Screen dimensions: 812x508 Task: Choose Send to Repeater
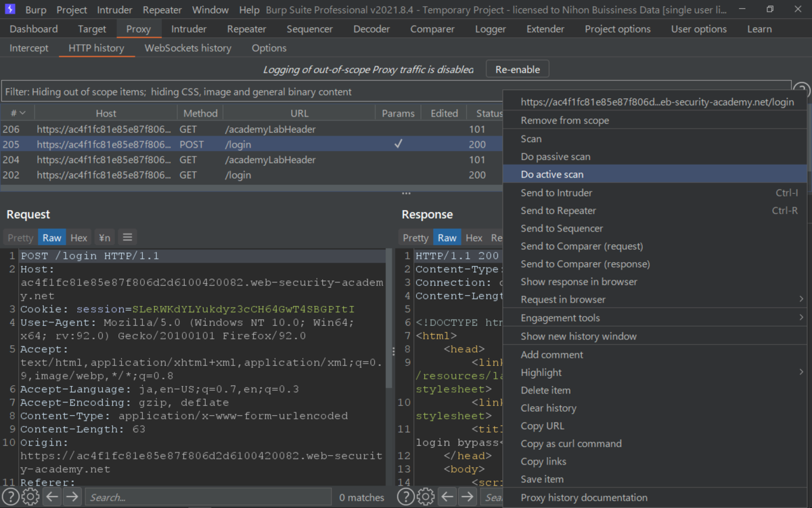[655, 211]
